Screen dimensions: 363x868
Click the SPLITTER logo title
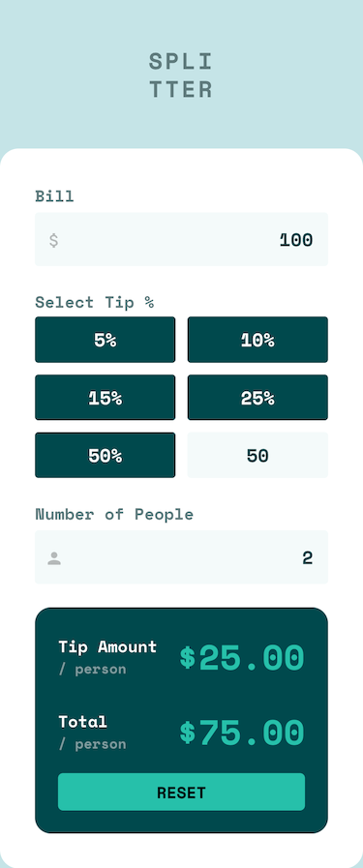(x=181, y=75)
